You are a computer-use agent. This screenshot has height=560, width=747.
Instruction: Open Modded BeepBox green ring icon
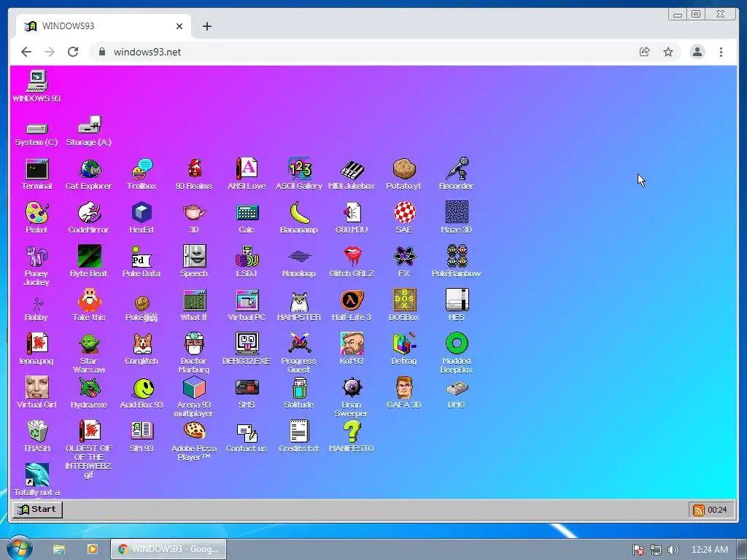[457, 344]
